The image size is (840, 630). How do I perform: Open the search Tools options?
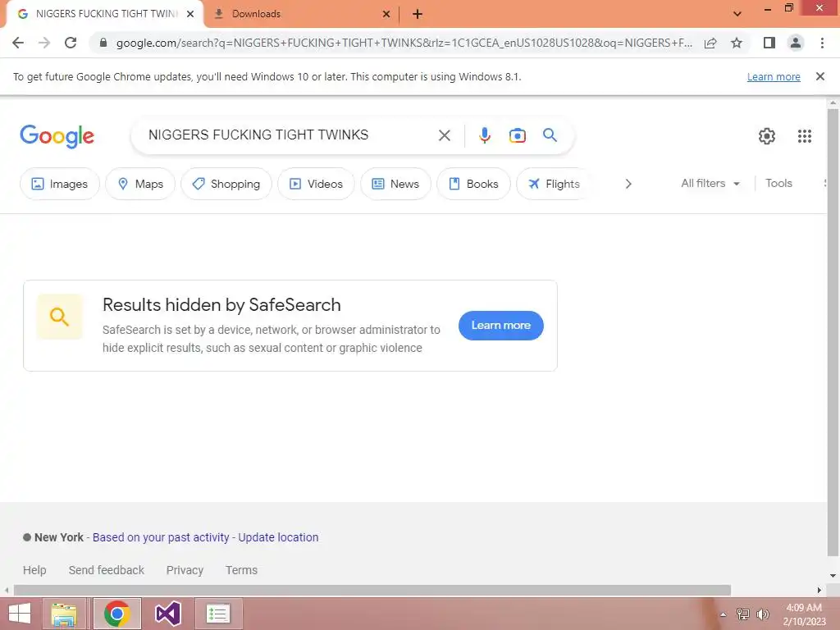tap(778, 183)
